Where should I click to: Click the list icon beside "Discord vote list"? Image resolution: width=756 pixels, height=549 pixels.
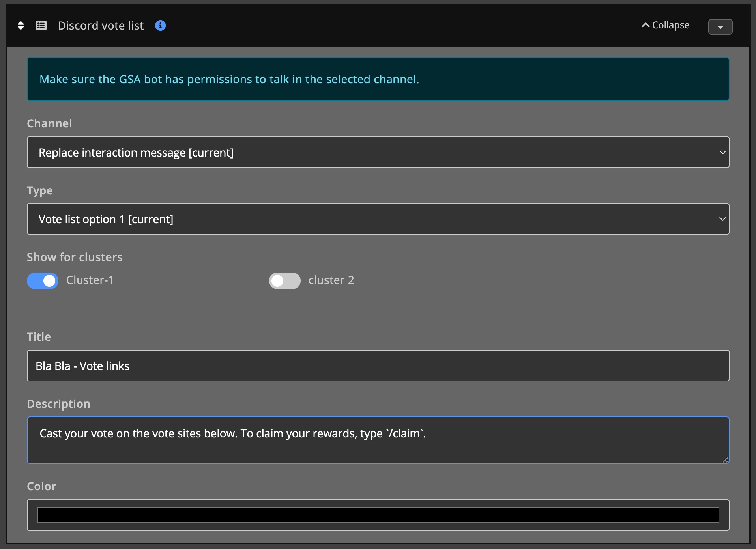tap(41, 25)
